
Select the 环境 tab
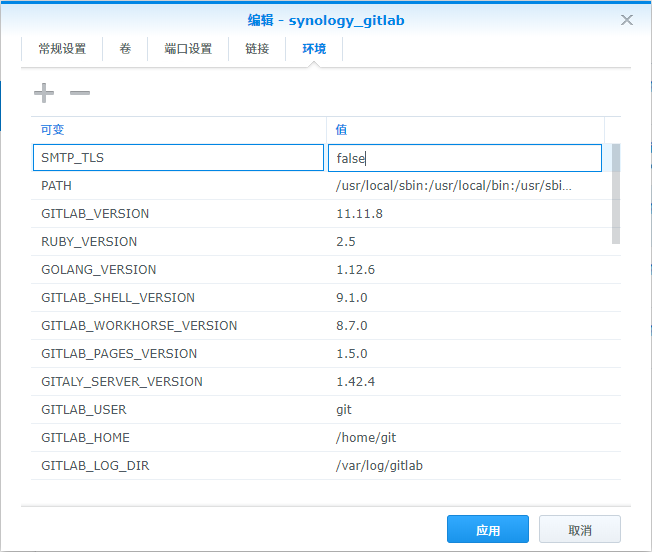pyautogui.click(x=314, y=49)
